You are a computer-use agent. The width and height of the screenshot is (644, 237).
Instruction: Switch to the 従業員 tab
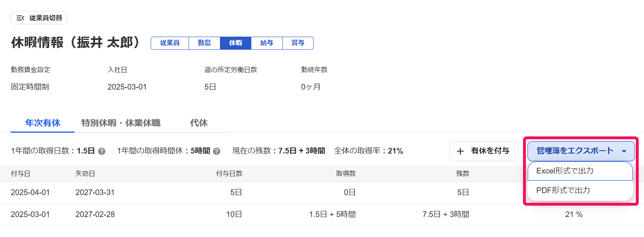click(x=170, y=43)
